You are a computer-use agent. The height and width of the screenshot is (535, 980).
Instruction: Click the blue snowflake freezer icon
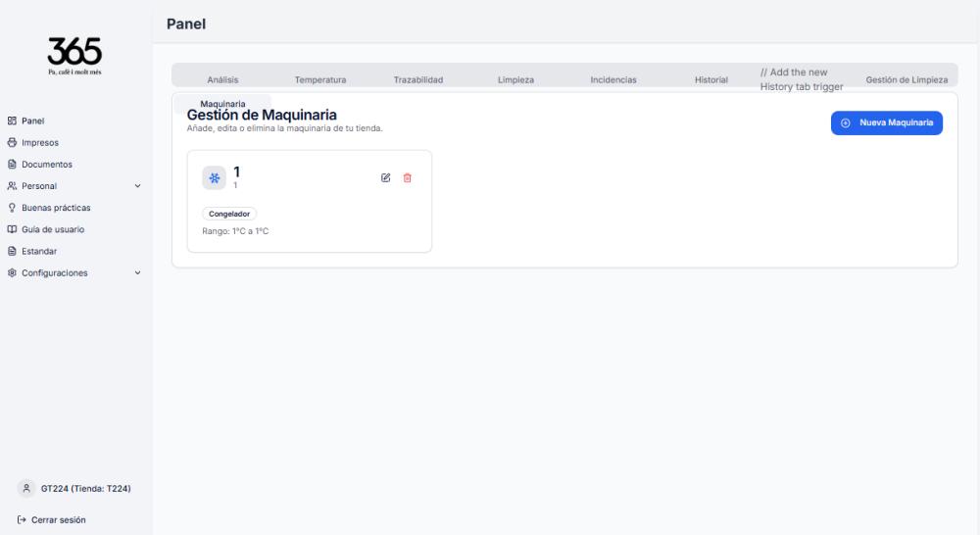point(213,177)
